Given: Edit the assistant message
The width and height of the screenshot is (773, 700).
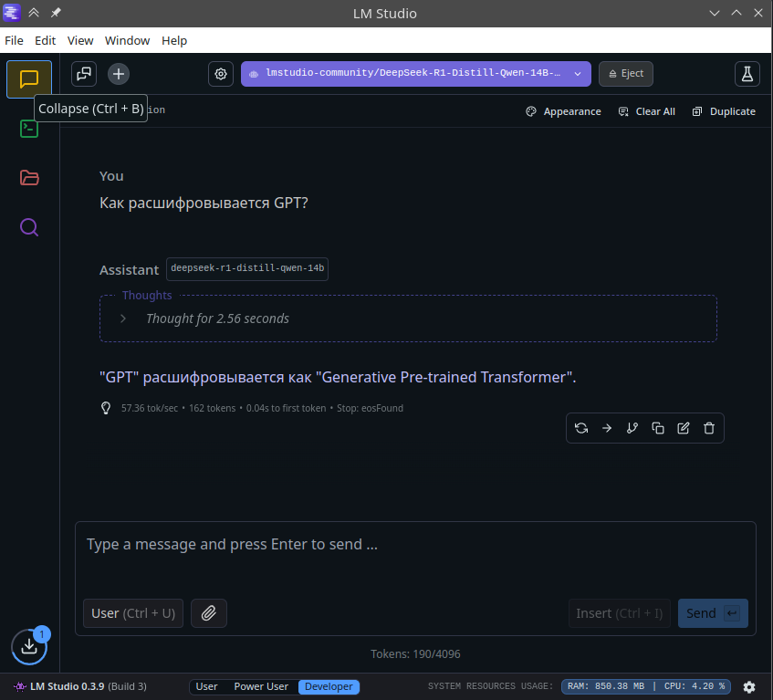Looking at the screenshot, I should click(x=684, y=428).
